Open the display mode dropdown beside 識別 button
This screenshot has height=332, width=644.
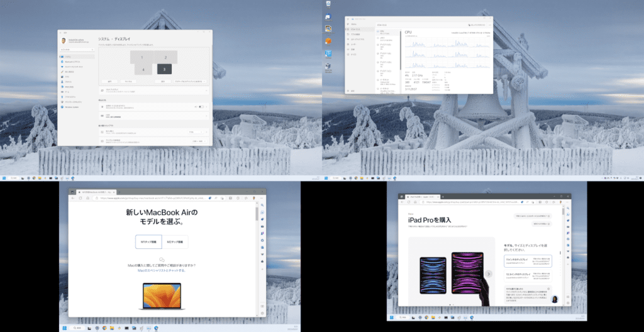point(190,81)
